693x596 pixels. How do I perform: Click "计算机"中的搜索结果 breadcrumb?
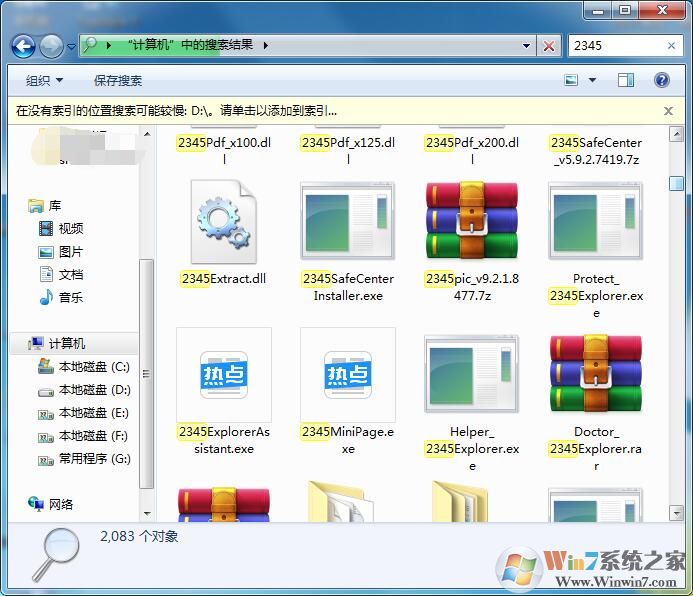tap(190, 45)
